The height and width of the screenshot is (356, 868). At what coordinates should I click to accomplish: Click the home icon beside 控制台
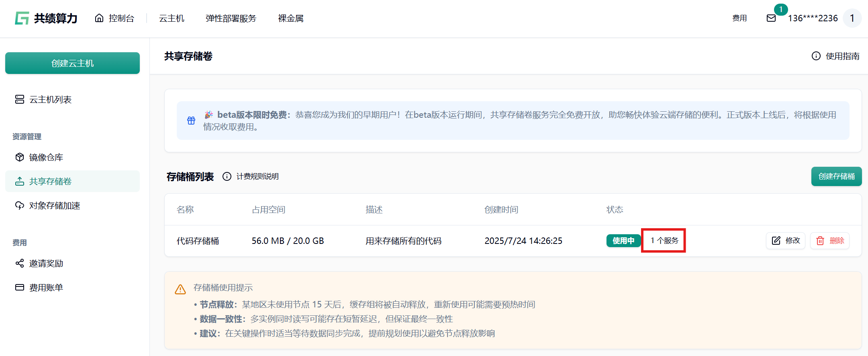click(x=99, y=18)
